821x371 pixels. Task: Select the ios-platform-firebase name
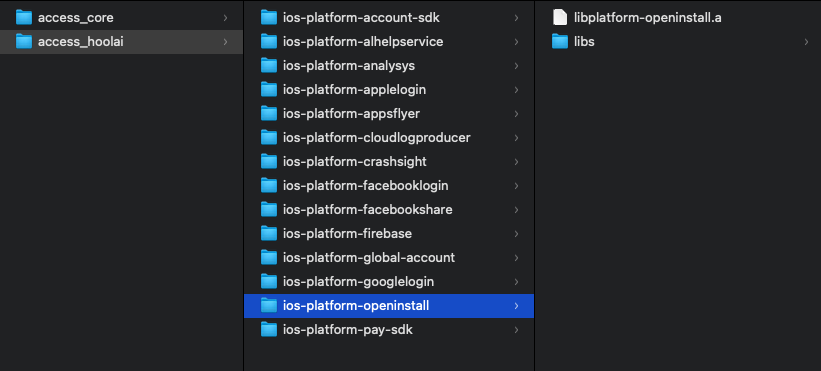point(347,234)
